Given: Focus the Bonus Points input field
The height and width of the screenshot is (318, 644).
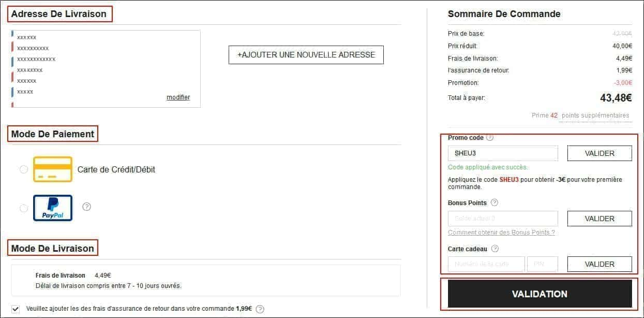Looking at the screenshot, I should click(503, 219).
